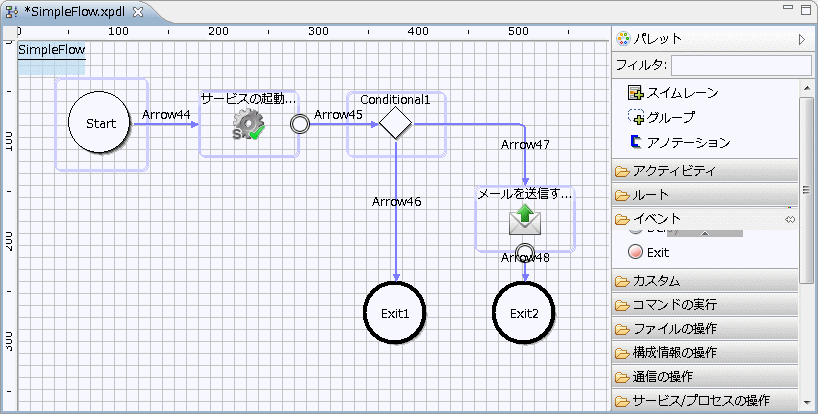The height and width of the screenshot is (414, 818).
Task: Expand the カスタム palette drawer
Action: tap(705, 281)
